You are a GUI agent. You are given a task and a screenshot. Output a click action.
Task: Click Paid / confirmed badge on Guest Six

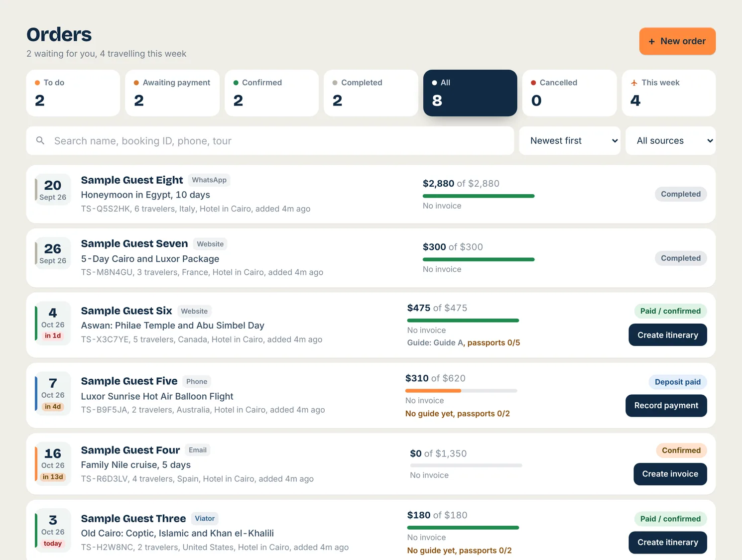[670, 311]
